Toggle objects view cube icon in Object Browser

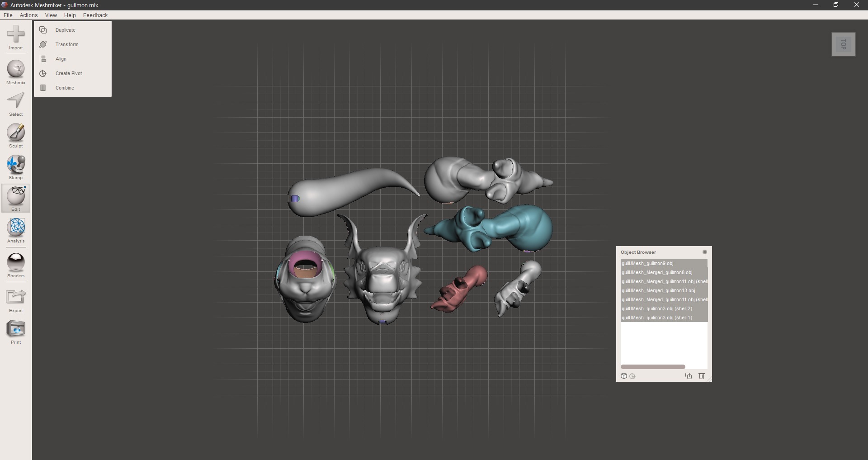click(624, 376)
